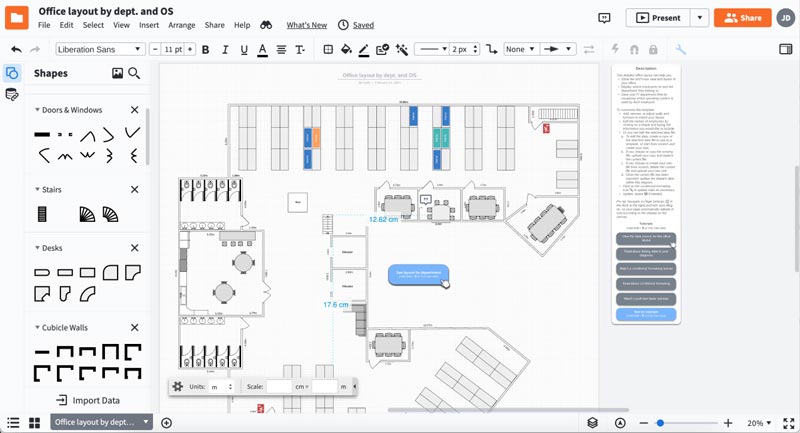Open the comments speech bubble icon

click(604, 18)
